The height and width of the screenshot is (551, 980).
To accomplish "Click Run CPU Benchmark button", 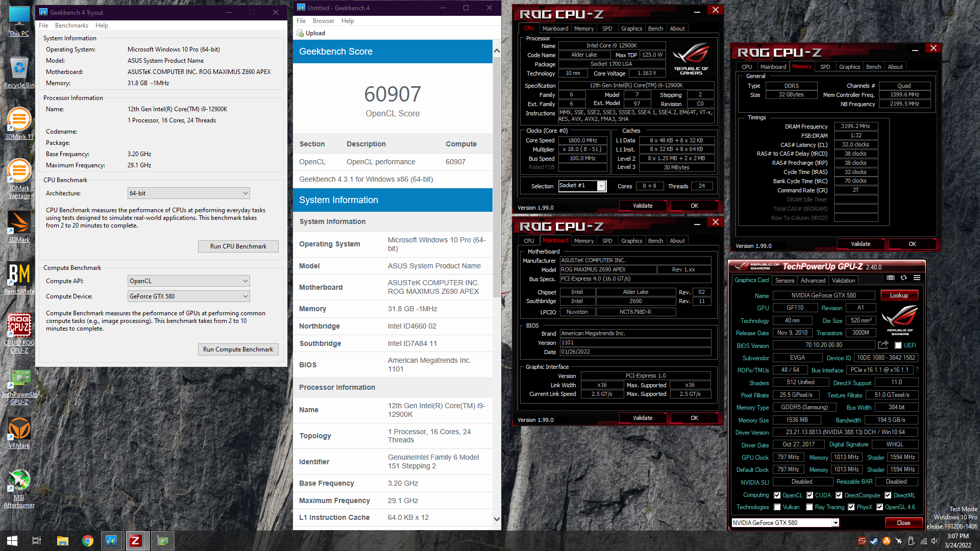I will (x=238, y=246).
